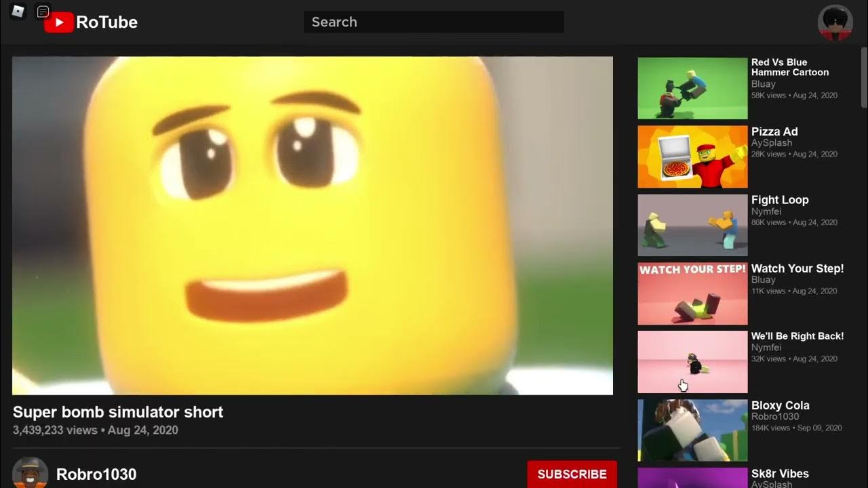The width and height of the screenshot is (868, 488).
Task: Click the RoTube red play logo
Action: tap(58, 22)
